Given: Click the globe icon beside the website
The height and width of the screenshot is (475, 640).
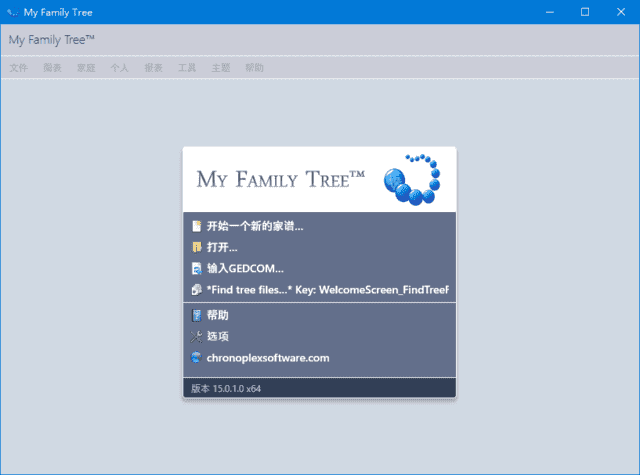Looking at the screenshot, I should [197, 357].
